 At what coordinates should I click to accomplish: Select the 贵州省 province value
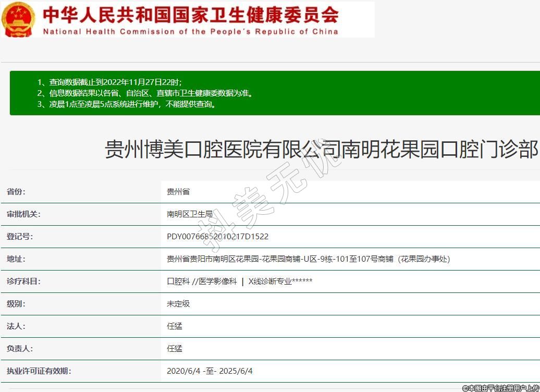178,192
